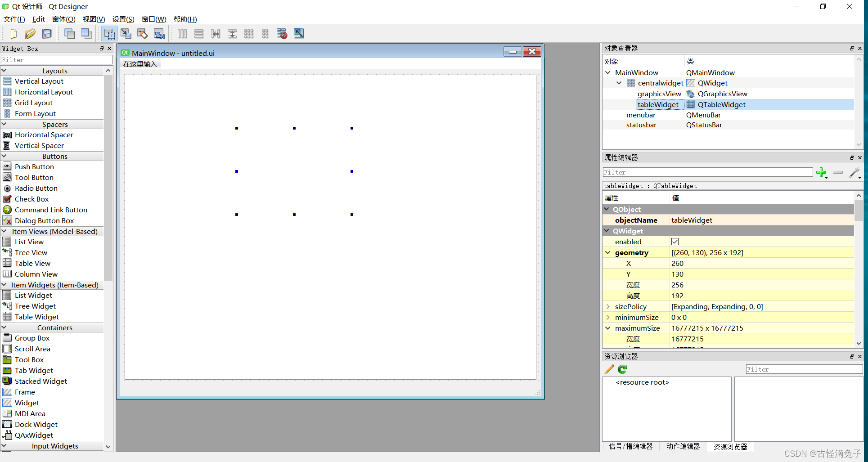The image size is (868, 462).
Task: Click the Lay Out in a Grid icon
Action: (249, 33)
